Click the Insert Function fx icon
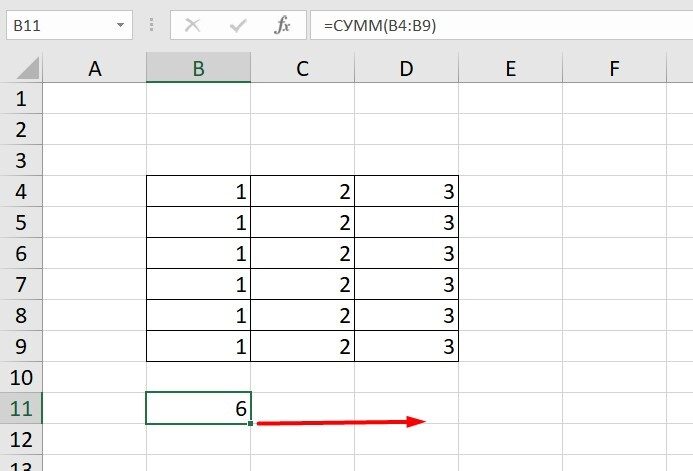This screenshot has height=471, width=693. 283,25
